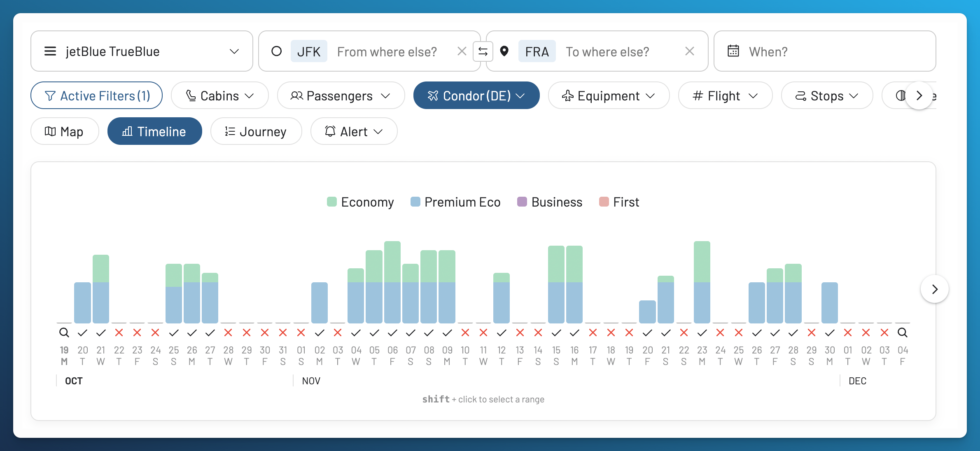Open the Flight number filter dropdown

point(725,95)
